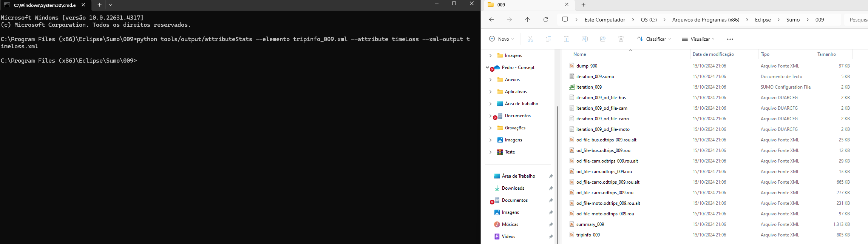Open the Novo dropdown menu
Screen dimensions: 868x244
[x=502, y=39]
